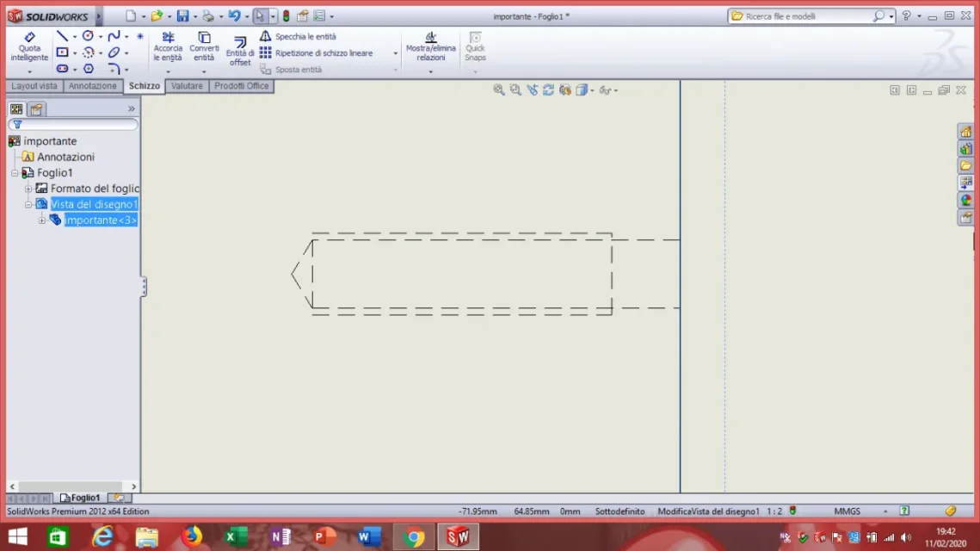Expand the importante<3> tree node
This screenshot has height=551, width=980.
(42, 220)
